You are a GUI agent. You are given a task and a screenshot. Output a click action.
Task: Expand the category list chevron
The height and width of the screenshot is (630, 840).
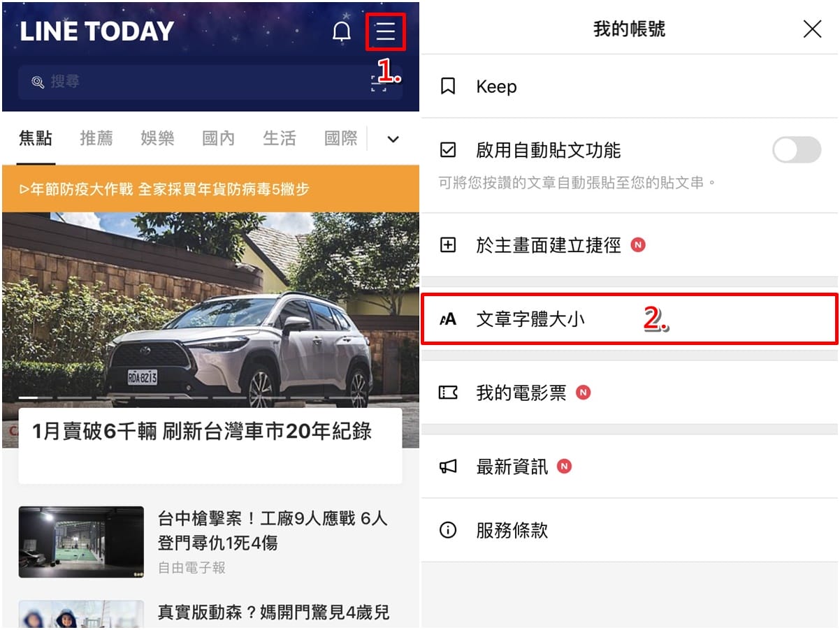[x=393, y=139]
